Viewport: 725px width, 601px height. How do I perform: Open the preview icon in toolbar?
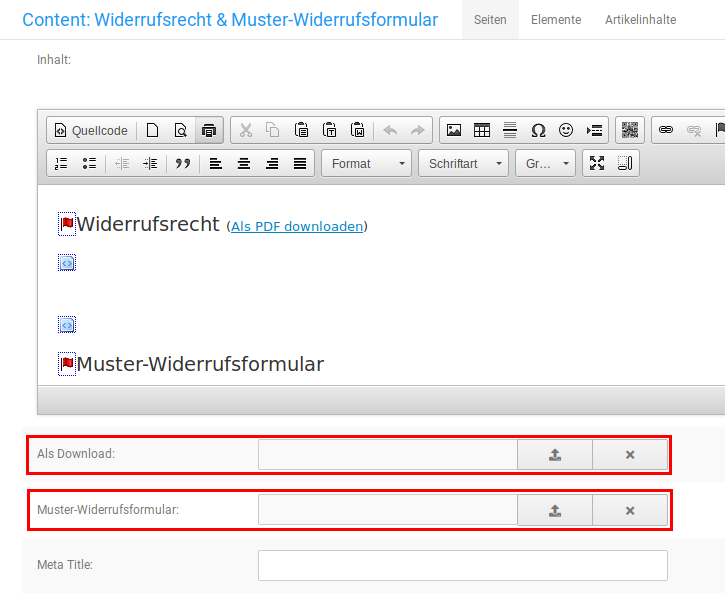pyautogui.click(x=181, y=130)
